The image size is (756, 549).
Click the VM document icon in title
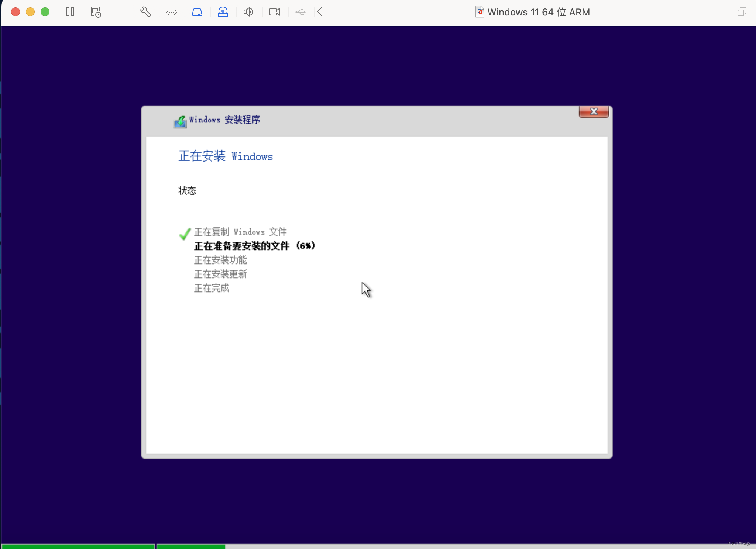point(480,12)
